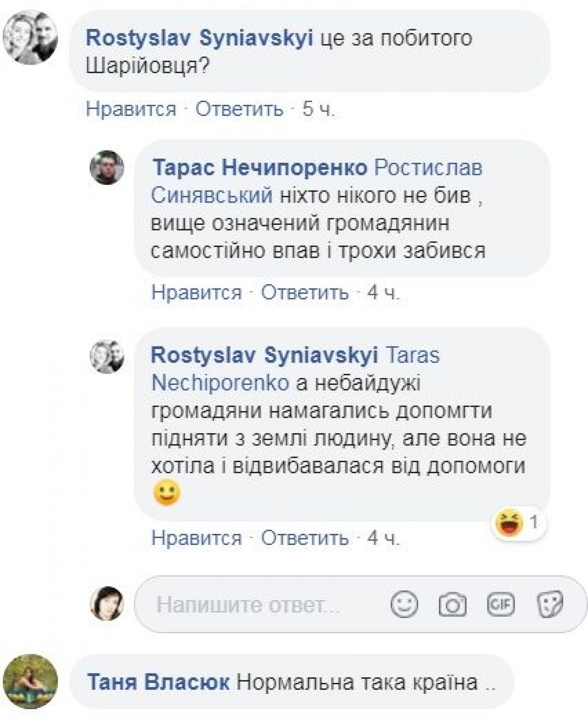Image resolution: width=588 pixels, height=716 pixels.
Task: Open Rostyslav Syniavskyi name in top comment
Action: pos(199,38)
